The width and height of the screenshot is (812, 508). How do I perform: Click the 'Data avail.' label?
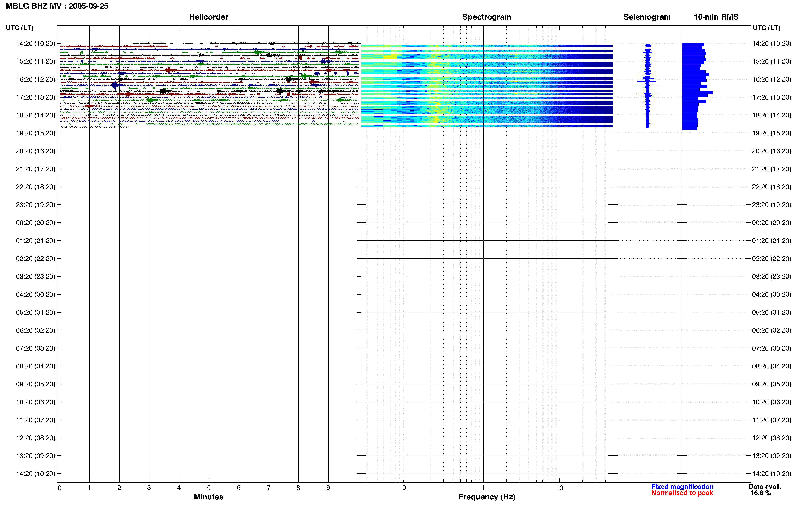click(x=765, y=486)
